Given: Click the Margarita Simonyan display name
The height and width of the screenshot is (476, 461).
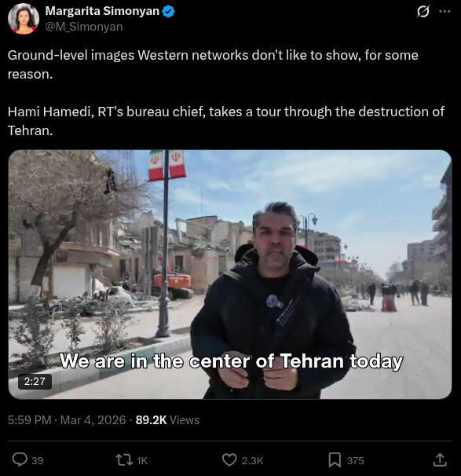Looking at the screenshot, I should [102, 11].
